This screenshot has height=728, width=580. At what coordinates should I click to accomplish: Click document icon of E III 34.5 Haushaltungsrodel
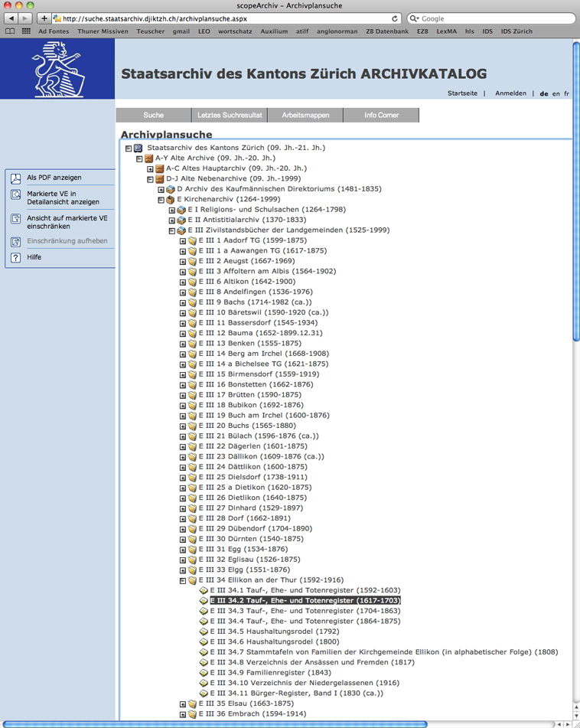[204, 632]
